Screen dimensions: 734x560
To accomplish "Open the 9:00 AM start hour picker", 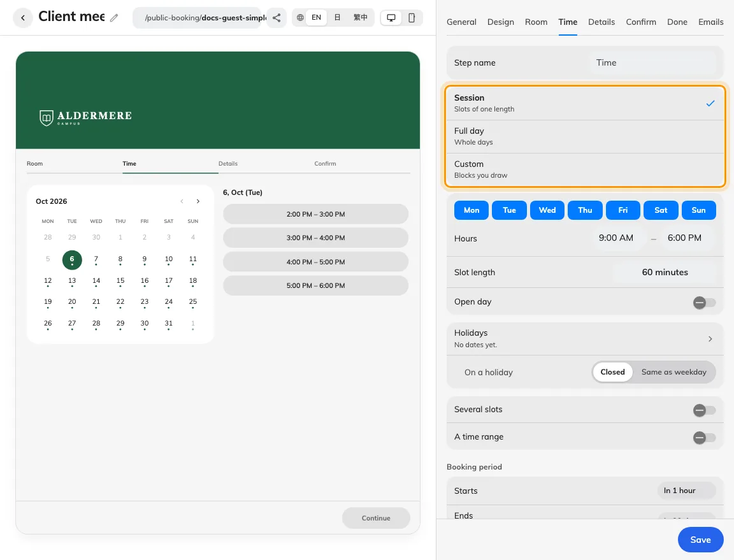I will click(616, 238).
